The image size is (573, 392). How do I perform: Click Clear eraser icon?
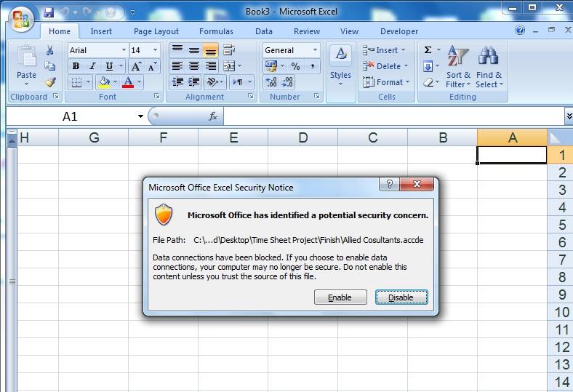[428, 82]
